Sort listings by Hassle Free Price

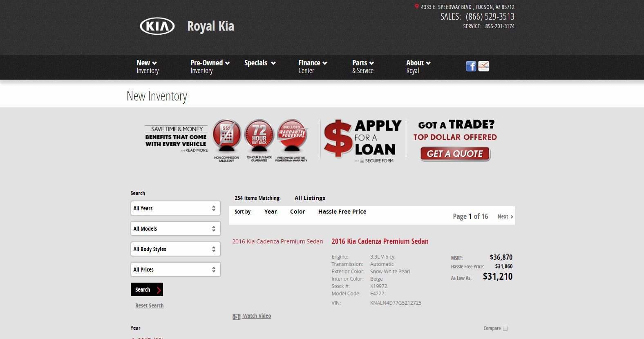click(x=342, y=212)
